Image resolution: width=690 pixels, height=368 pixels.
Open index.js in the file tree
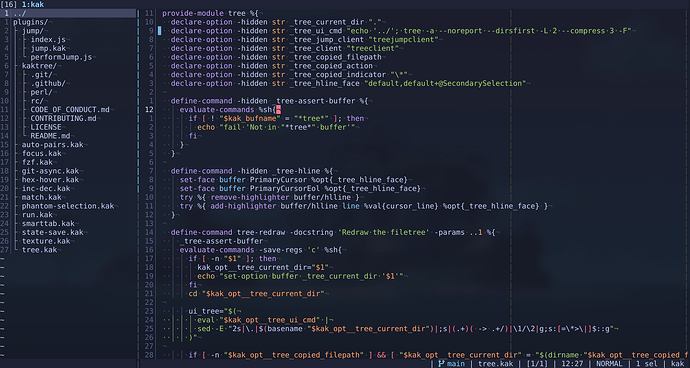pos(48,40)
